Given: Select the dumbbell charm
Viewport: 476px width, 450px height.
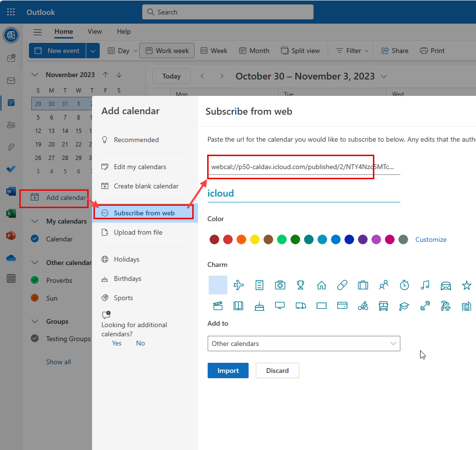Looking at the screenshot, I should click(x=425, y=306).
